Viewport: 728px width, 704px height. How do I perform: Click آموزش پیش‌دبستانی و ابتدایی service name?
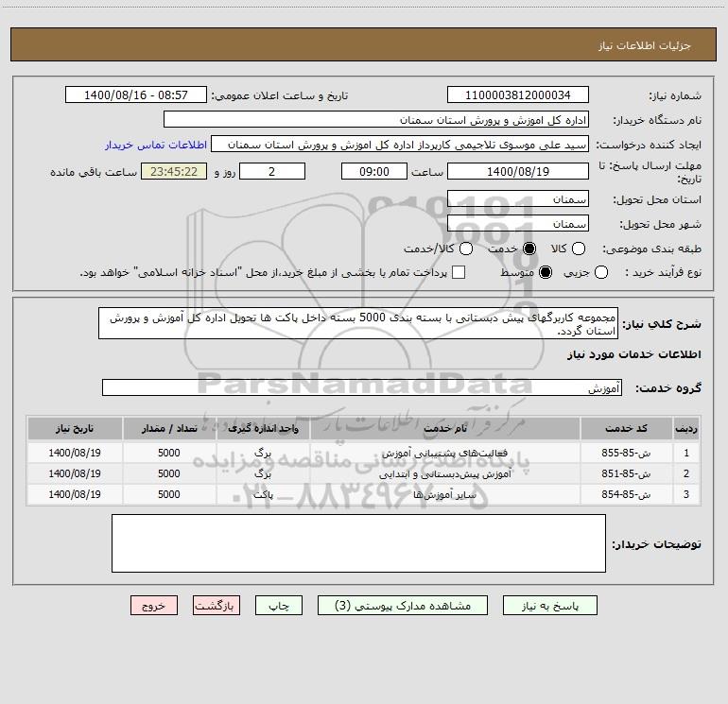(x=444, y=473)
